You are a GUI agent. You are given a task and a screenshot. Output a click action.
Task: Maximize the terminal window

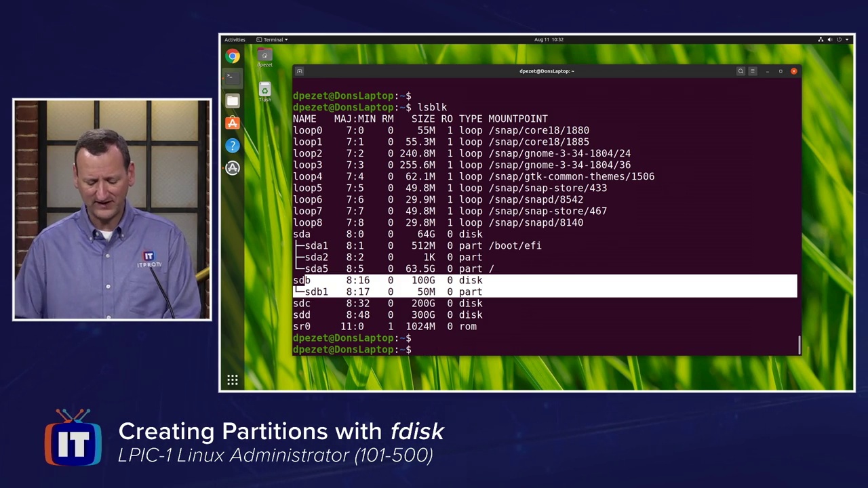pos(781,71)
